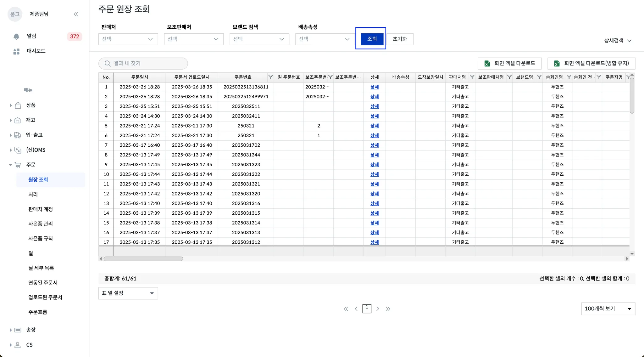Open the 알림 notifications bell
This screenshot has width=644, height=357.
(x=16, y=36)
